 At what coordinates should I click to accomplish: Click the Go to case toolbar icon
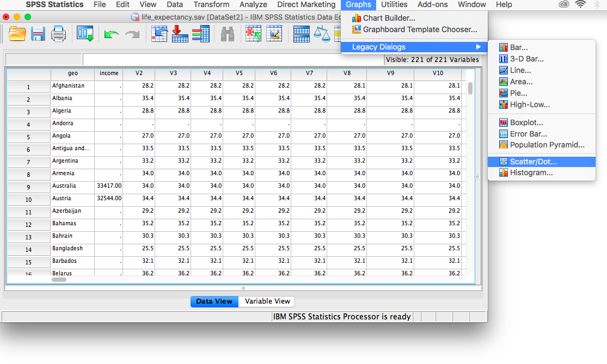(159, 34)
